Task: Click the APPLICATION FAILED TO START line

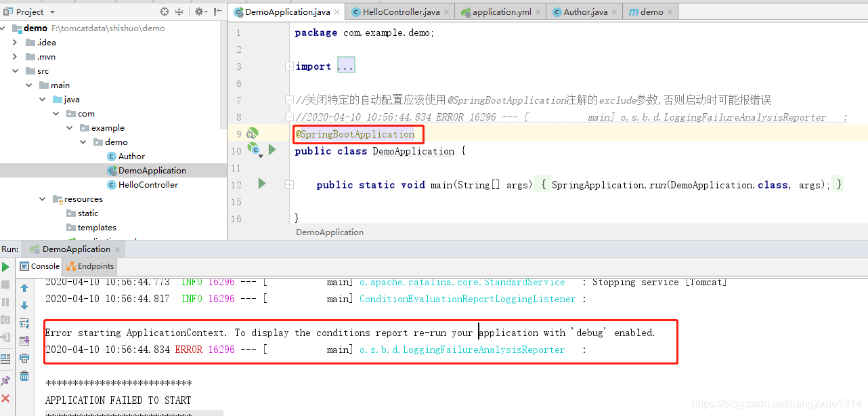Action: click(x=118, y=400)
